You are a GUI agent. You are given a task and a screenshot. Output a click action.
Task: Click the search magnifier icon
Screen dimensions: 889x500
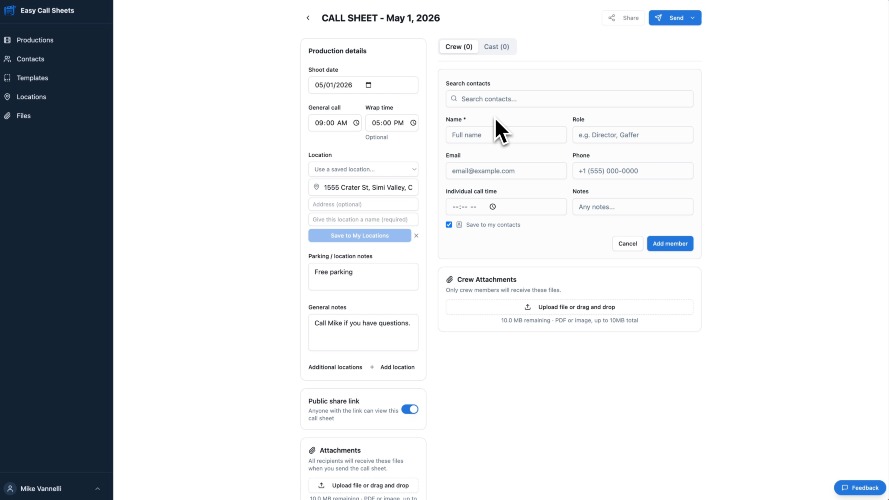(x=454, y=99)
